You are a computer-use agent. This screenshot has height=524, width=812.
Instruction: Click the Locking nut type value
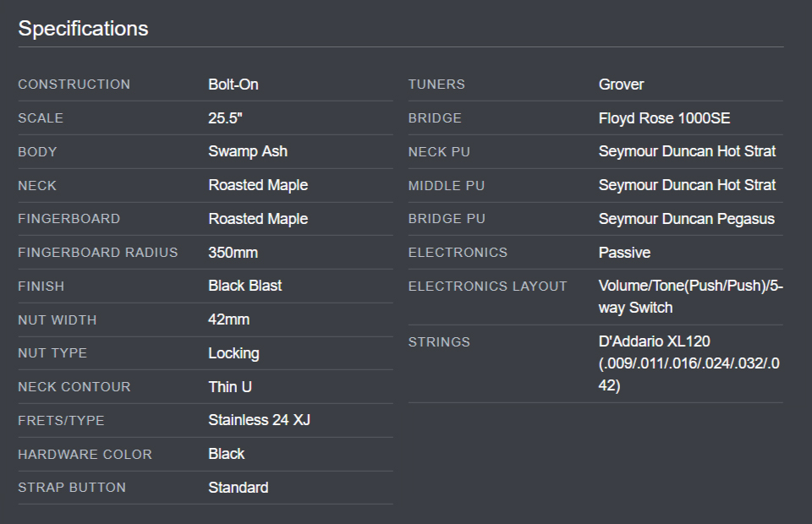click(x=233, y=353)
